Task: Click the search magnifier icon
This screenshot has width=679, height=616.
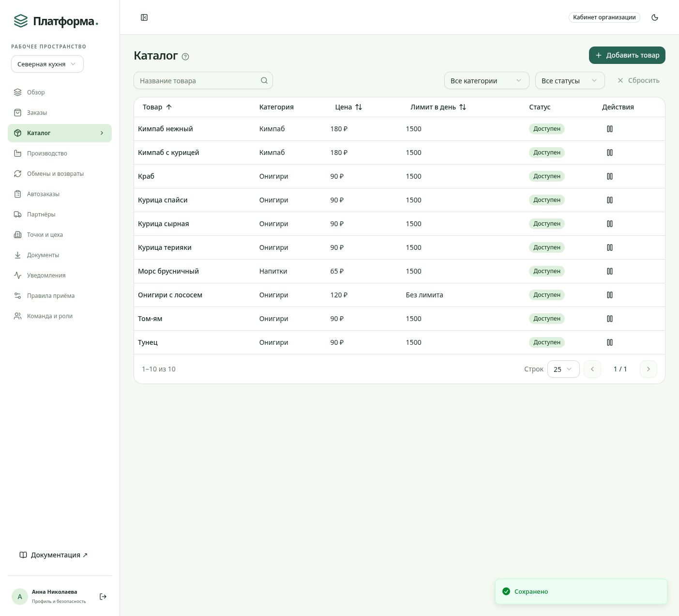Action: tap(264, 80)
